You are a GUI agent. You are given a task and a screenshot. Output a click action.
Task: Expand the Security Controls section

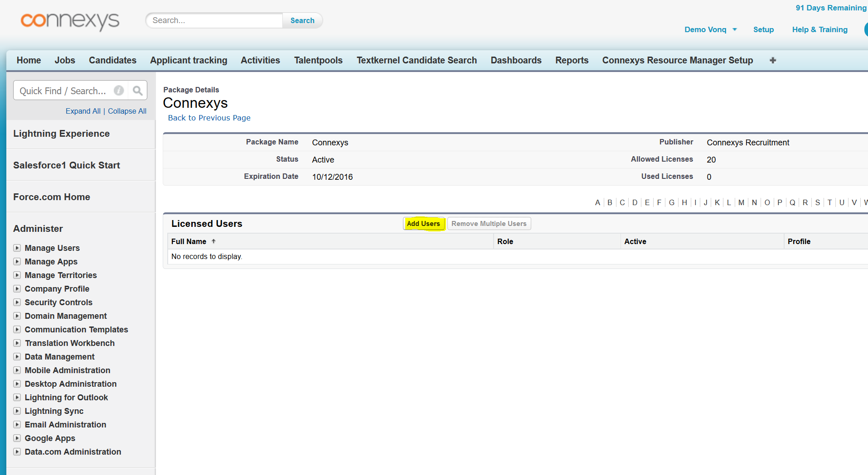pos(17,302)
